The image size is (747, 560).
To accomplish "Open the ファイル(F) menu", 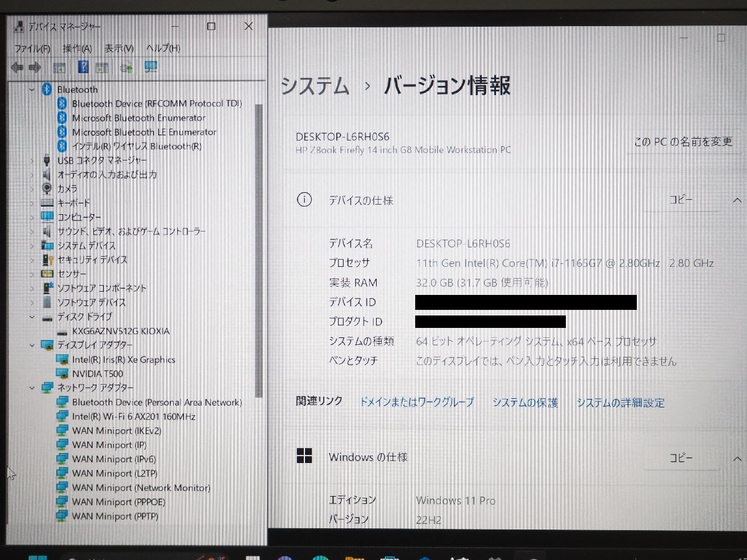I will (32, 48).
